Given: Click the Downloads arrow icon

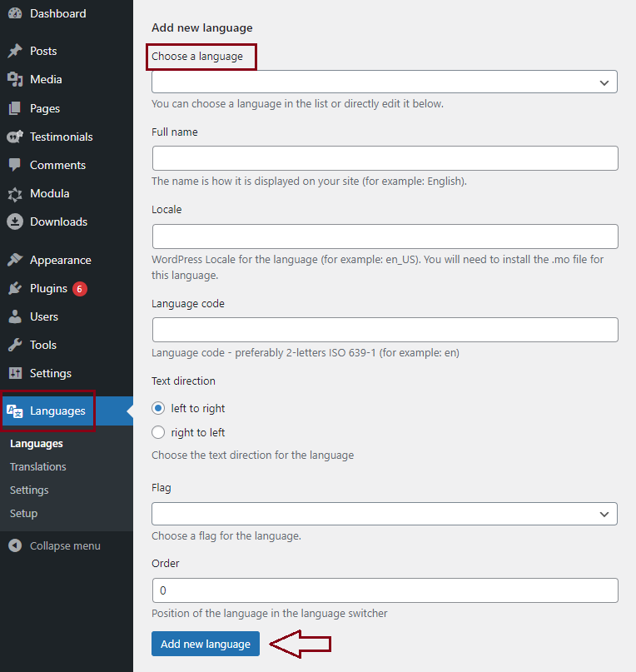Looking at the screenshot, I should [x=15, y=222].
